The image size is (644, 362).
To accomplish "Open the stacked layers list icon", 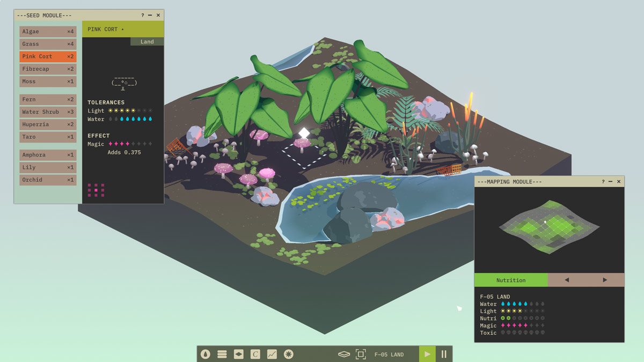I will (x=222, y=354).
